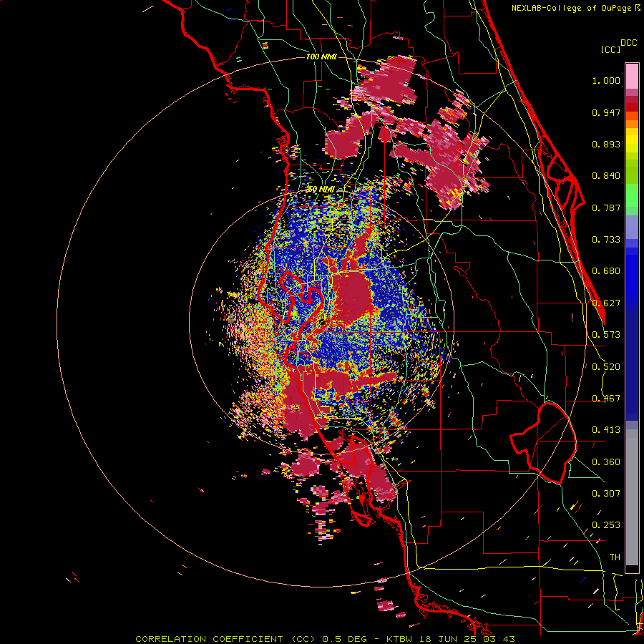The height and width of the screenshot is (644, 644).
Task: Click the TH threshold label
Action: click(615, 557)
